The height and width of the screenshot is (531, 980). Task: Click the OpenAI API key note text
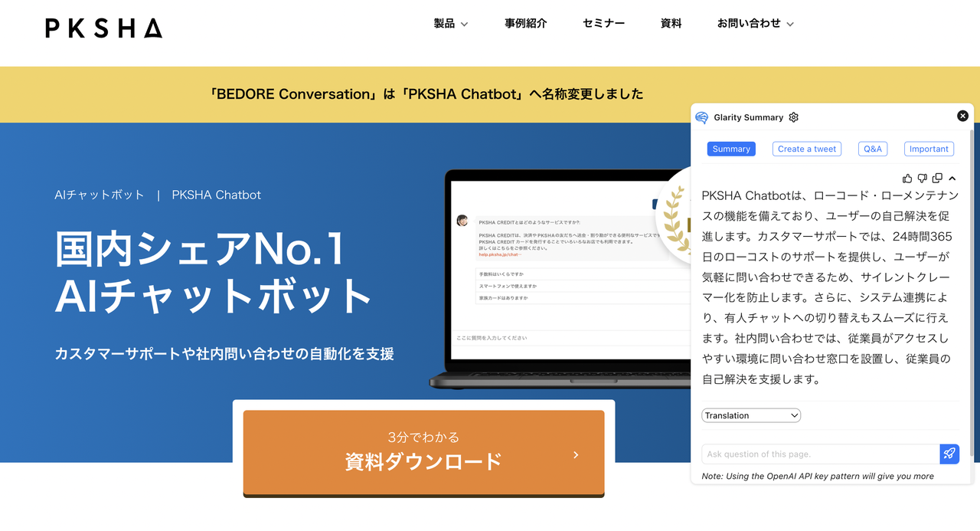coord(818,476)
